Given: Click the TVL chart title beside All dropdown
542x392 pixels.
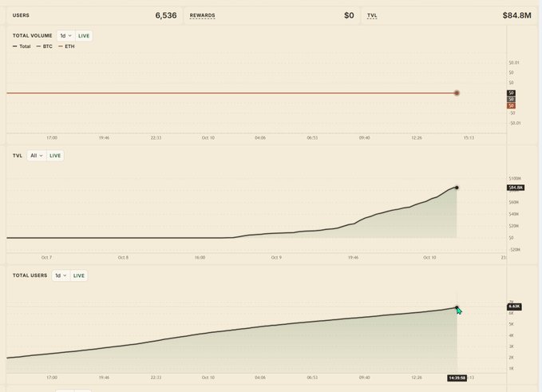Looking at the screenshot, I should [x=18, y=156].
